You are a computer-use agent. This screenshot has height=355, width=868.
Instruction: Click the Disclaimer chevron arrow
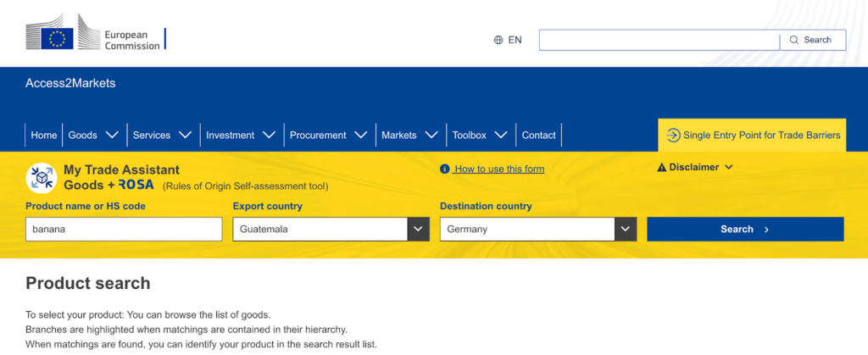(x=728, y=167)
